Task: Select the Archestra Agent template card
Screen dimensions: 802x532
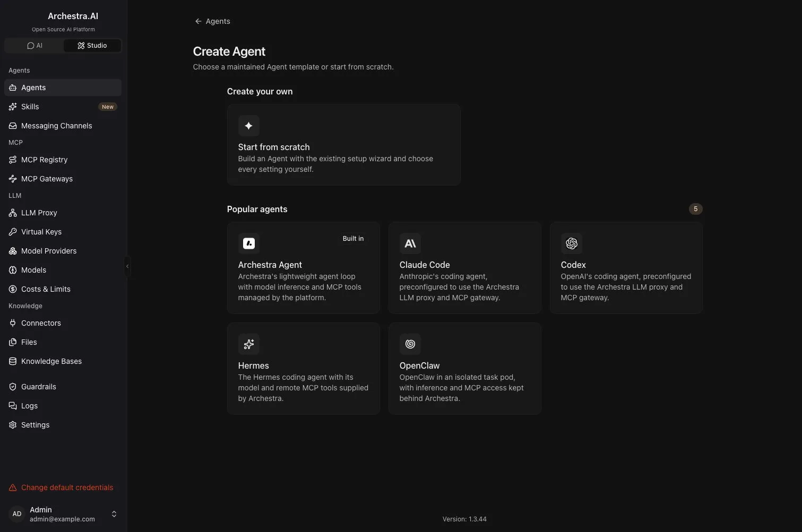Action: 303,268
